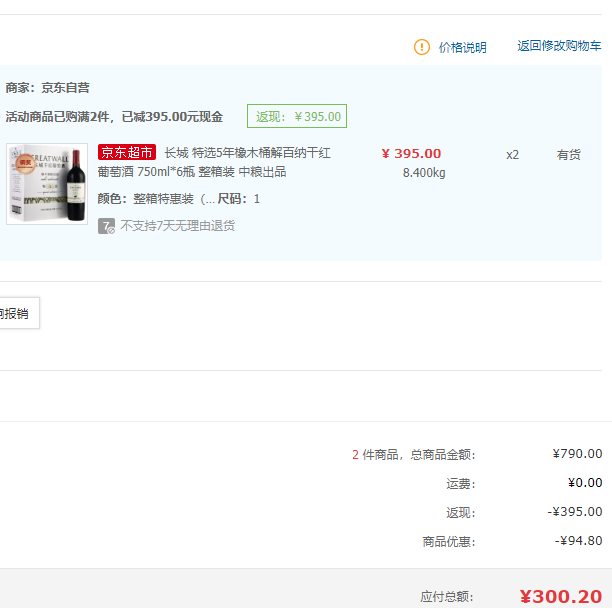Select total goods amount ¥790.00
Image resolution: width=612 pixels, height=608 pixels.
577,454
